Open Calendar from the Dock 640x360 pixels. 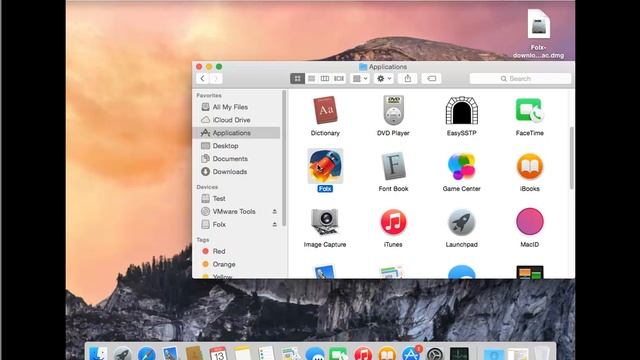218,353
